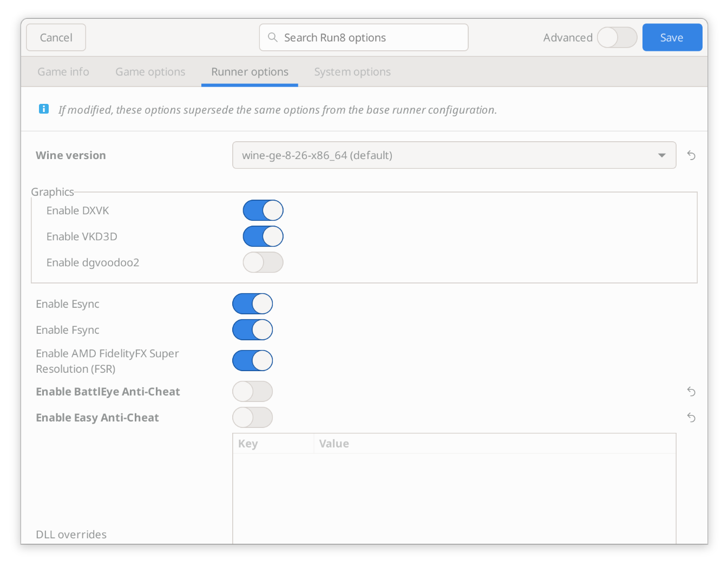The image size is (728, 567).
Task: Enable Easy Anti-Cheat
Action: [252, 418]
